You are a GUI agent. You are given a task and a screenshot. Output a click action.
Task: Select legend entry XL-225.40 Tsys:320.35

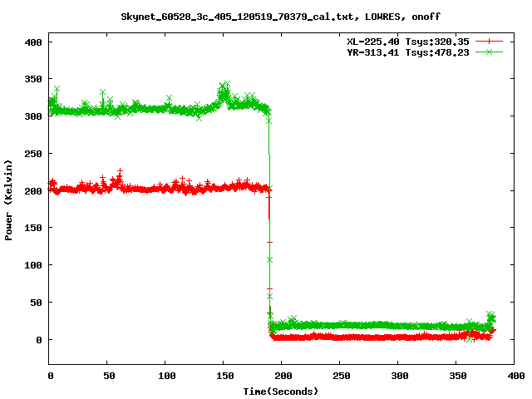tap(408, 42)
